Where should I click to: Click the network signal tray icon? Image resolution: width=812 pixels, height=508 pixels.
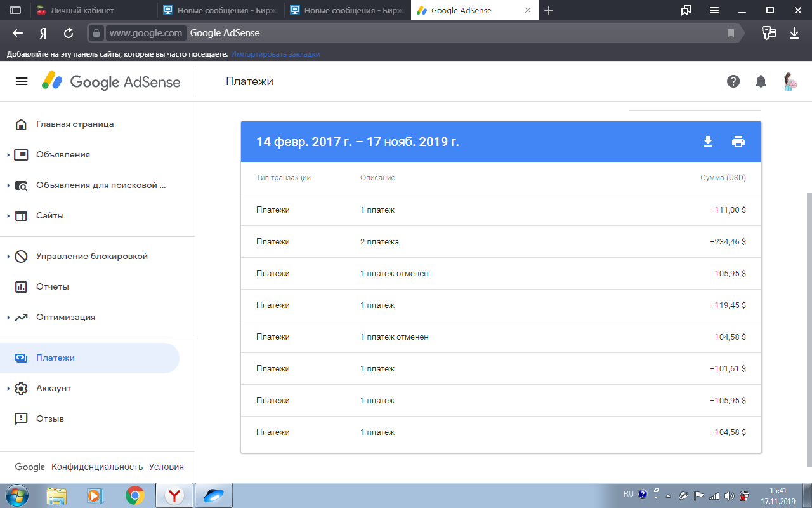(x=714, y=495)
